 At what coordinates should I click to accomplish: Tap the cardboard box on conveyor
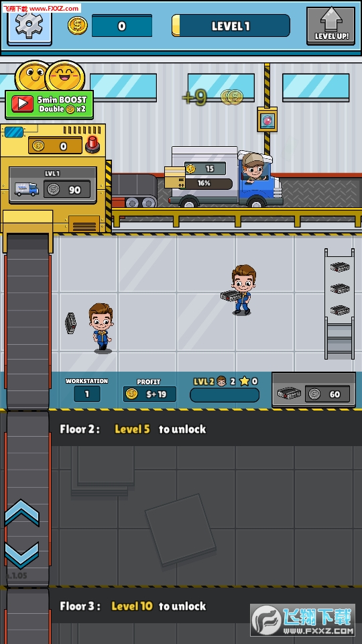[x=174, y=177]
